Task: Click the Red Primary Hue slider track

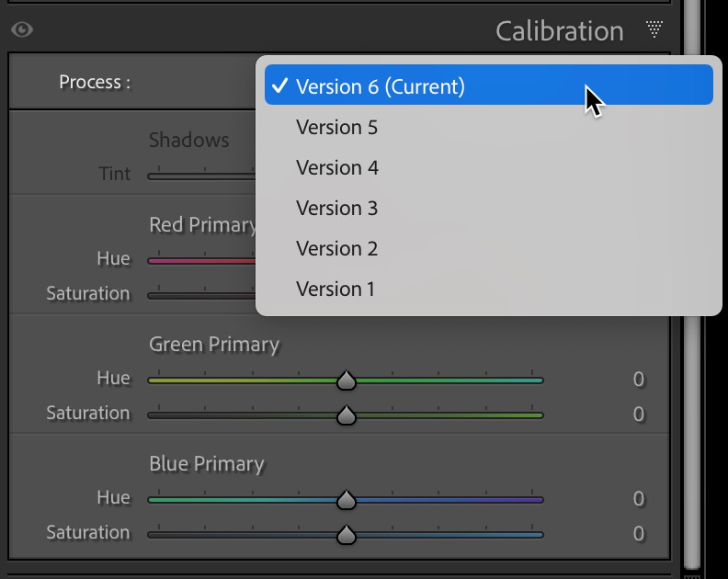Action: tap(200, 260)
